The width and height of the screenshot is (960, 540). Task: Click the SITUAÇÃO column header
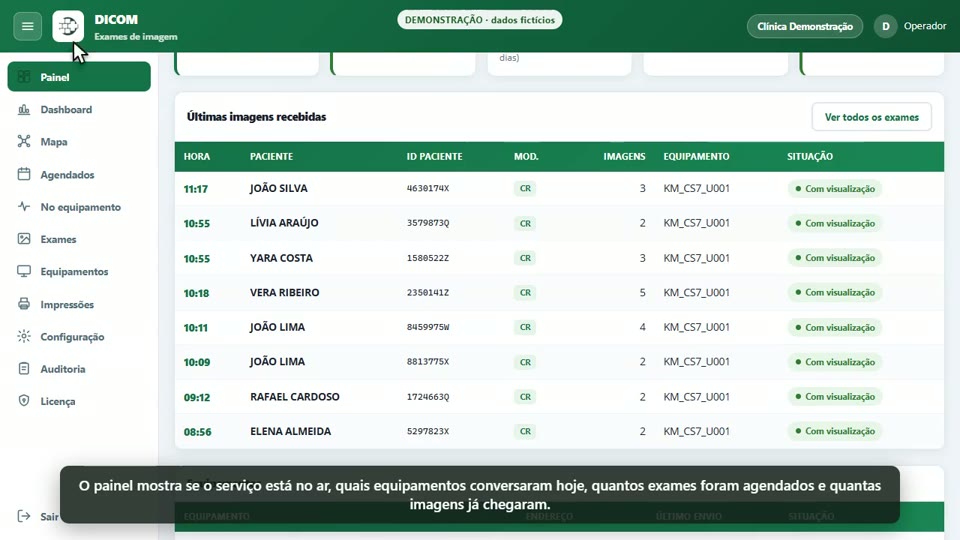coord(809,157)
